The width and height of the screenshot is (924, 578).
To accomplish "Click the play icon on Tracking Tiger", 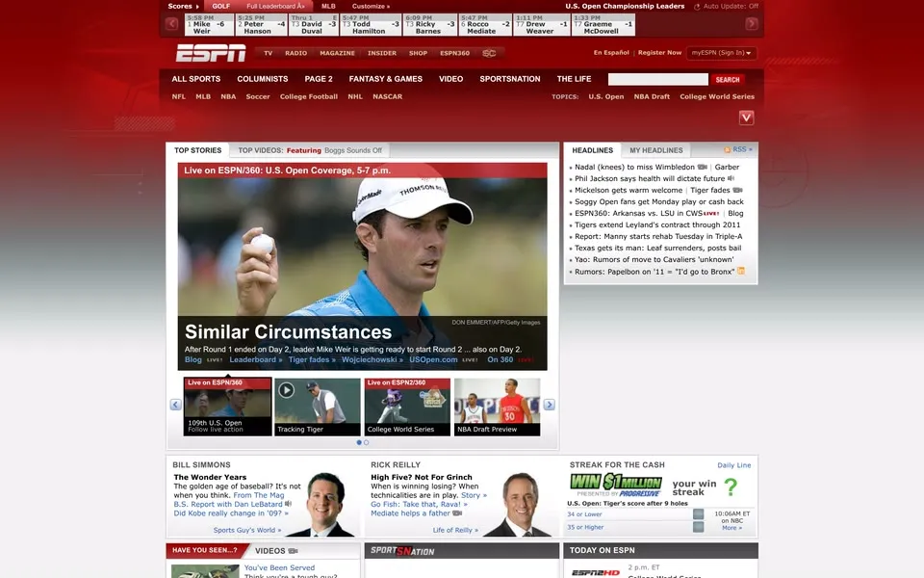I will pyautogui.click(x=287, y=390).
